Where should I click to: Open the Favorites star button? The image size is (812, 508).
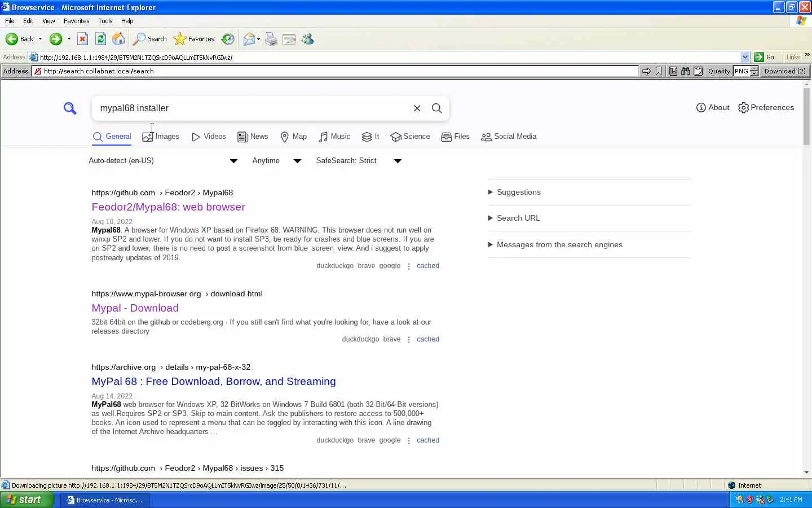pos(194,39)
